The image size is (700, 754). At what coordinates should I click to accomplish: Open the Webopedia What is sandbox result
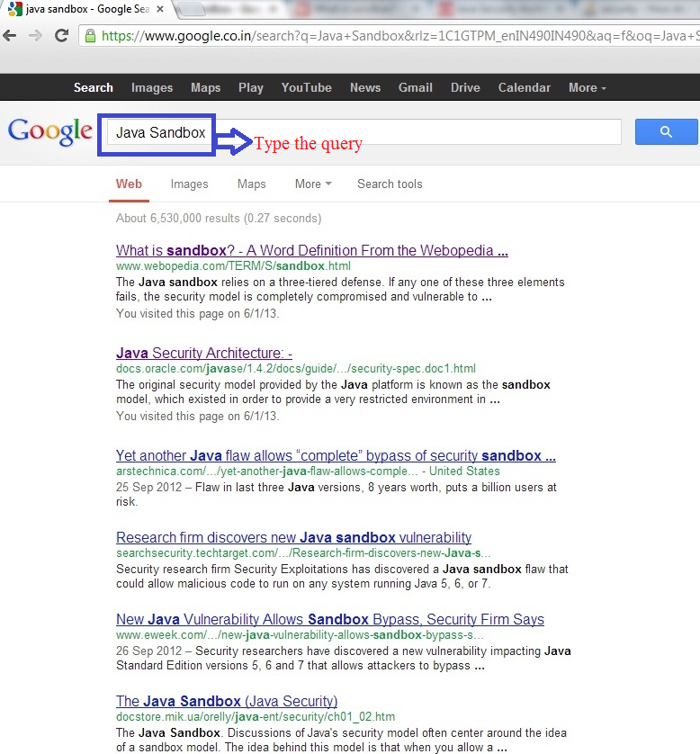pos(312,250)
